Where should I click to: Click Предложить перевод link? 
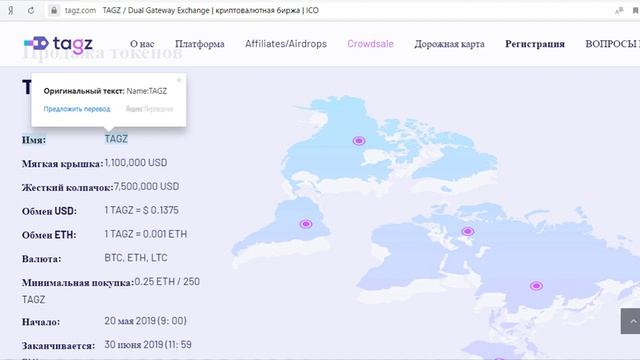(x=77, y=109)
